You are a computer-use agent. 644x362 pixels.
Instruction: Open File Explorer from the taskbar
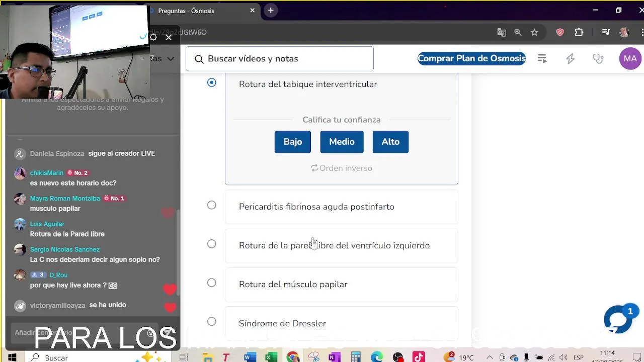tap(208, 357)
